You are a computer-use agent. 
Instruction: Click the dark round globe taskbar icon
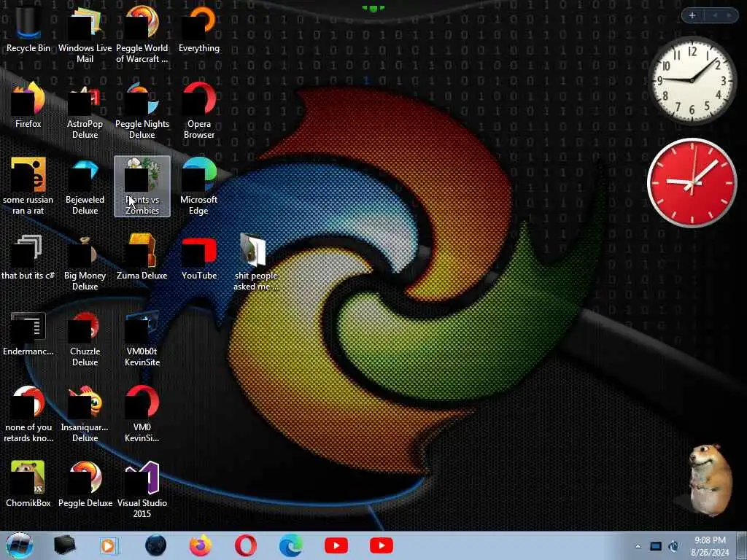click(x=155, y=545)
